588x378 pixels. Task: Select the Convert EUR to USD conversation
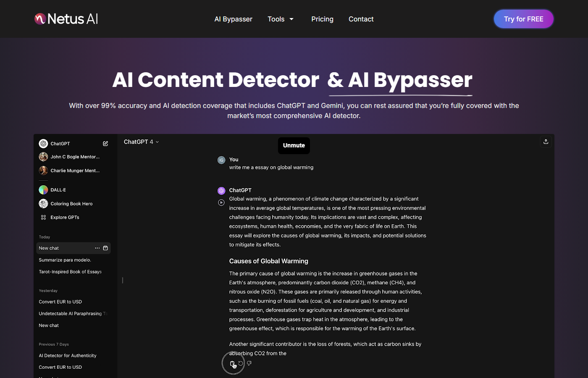click(60, 302)
